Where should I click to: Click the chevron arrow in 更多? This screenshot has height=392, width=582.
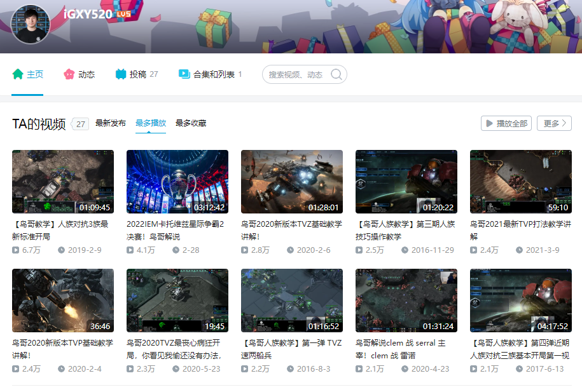pyautogui.click(x=564, y=123)
